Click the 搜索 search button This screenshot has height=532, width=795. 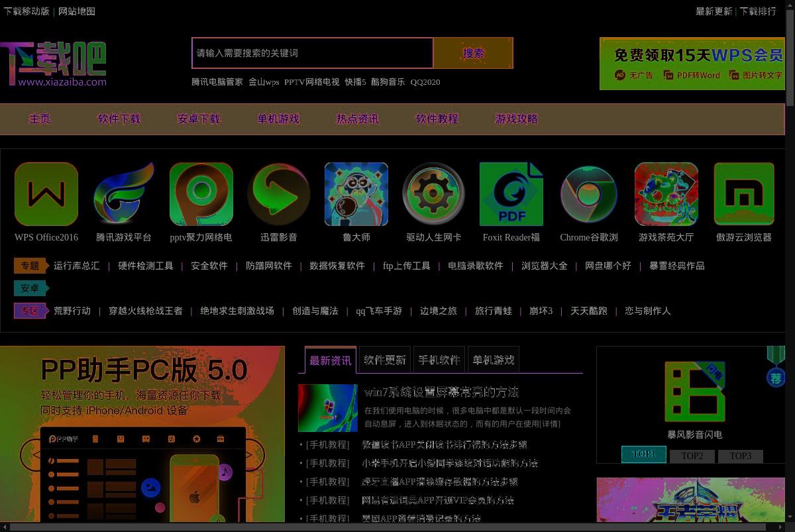[473, 53]
